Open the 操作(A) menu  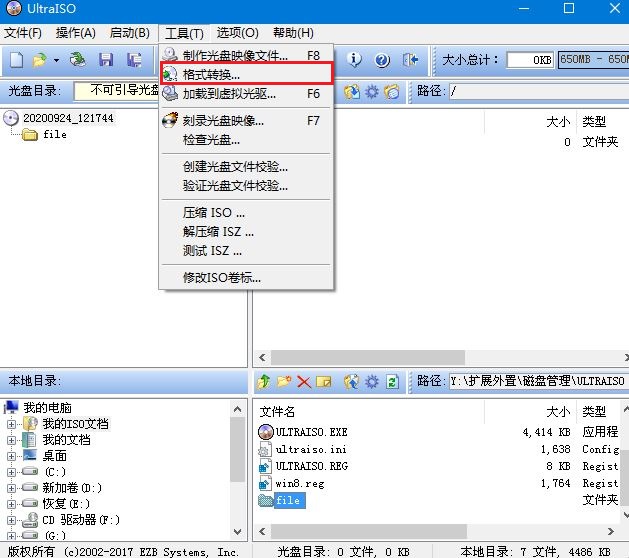[75, 33]
